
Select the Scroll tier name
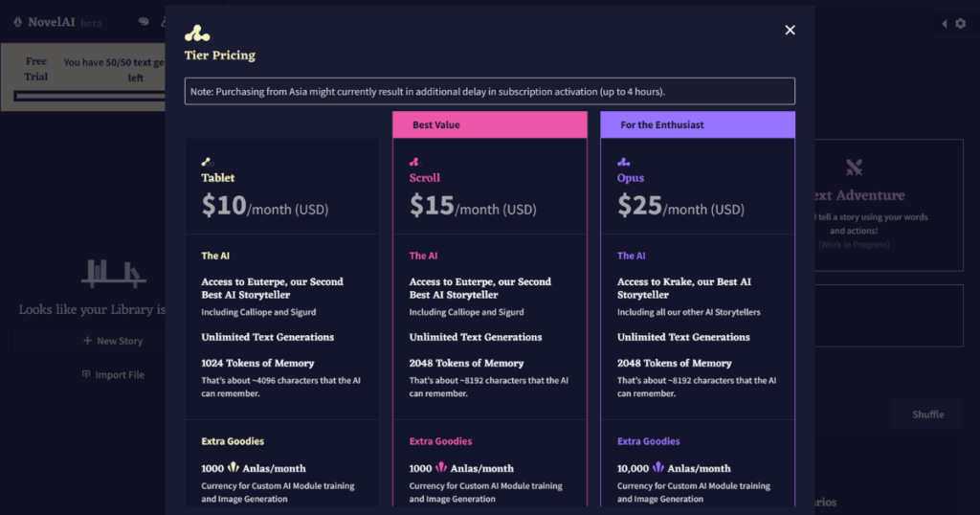point(424,177)
